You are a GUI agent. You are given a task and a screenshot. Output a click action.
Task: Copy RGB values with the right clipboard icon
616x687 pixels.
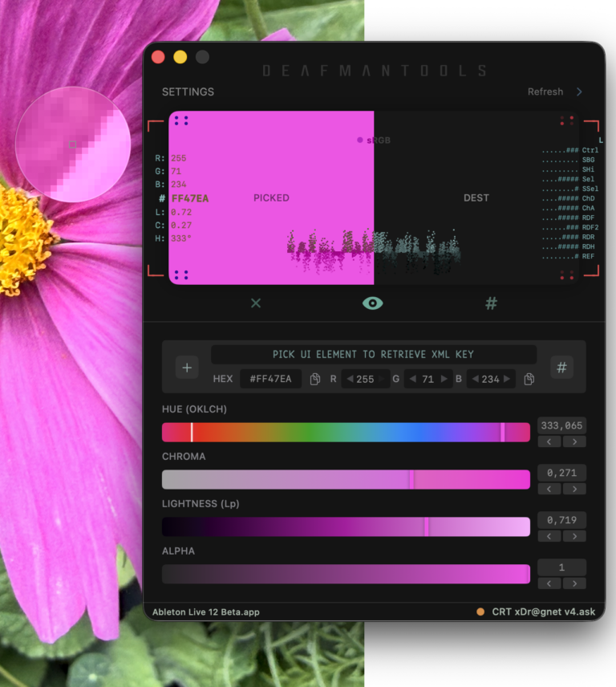point(529,379)
